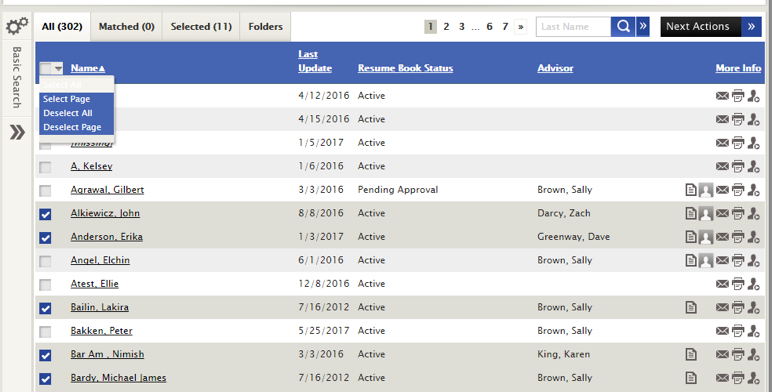Open Bailin, Lakira's document icon
The image size is (772, 392).
pos(691,307)
